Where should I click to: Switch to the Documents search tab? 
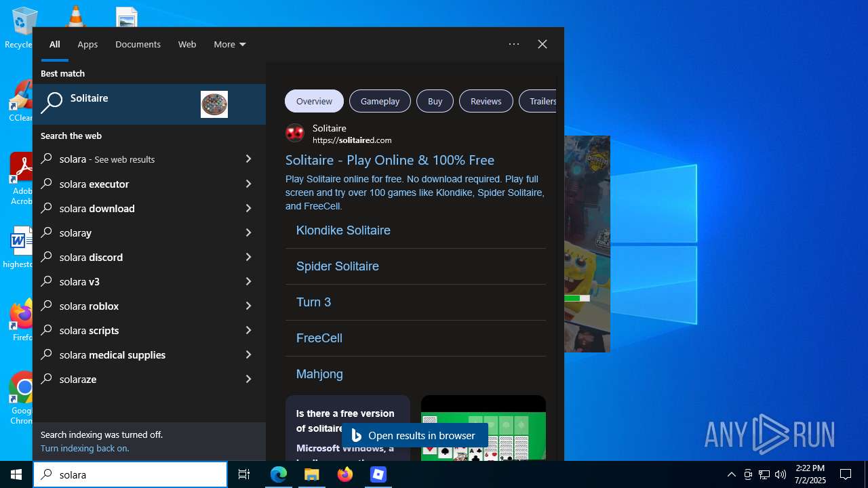(138, 44)
